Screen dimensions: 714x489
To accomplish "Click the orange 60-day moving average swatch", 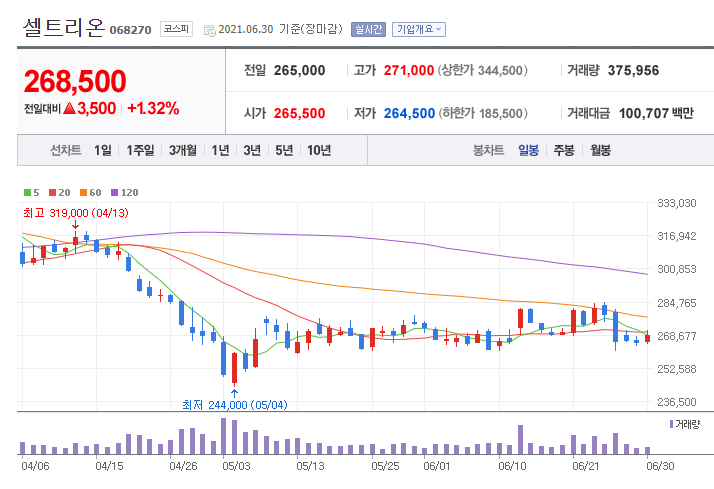I will point(83,193).
